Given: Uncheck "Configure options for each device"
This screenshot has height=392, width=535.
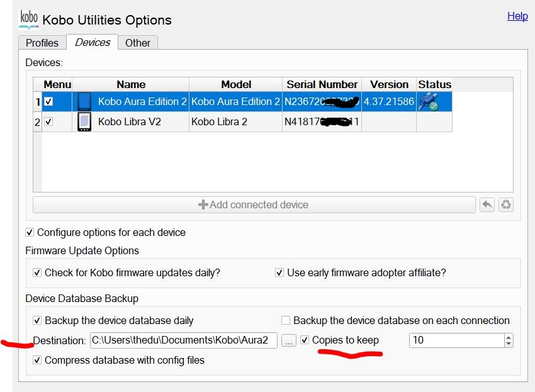Looking at the screenshot, I should [30, 233].
